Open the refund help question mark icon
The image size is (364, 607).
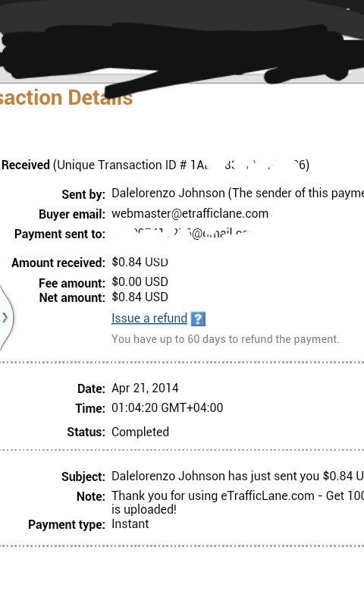[x=198, y=319]
